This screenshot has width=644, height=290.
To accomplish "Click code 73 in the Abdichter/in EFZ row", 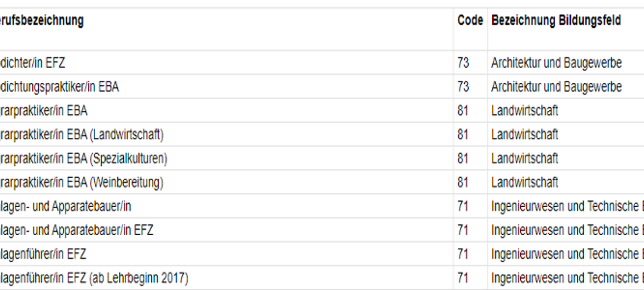I will (463, 63).
